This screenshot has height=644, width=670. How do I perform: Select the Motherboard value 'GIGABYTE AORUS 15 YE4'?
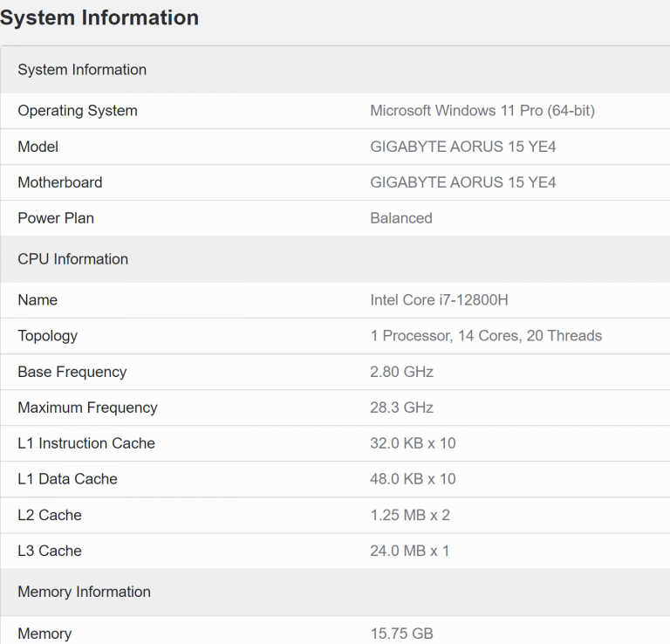[x=462, y=182]
